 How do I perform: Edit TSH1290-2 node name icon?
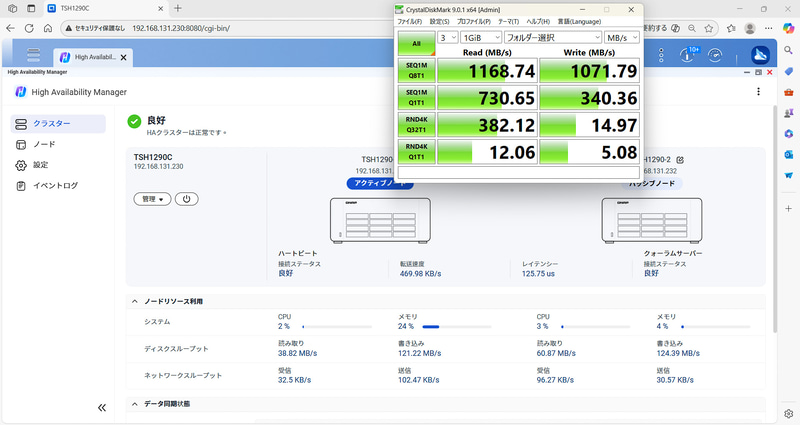click(x=680, y=160)
